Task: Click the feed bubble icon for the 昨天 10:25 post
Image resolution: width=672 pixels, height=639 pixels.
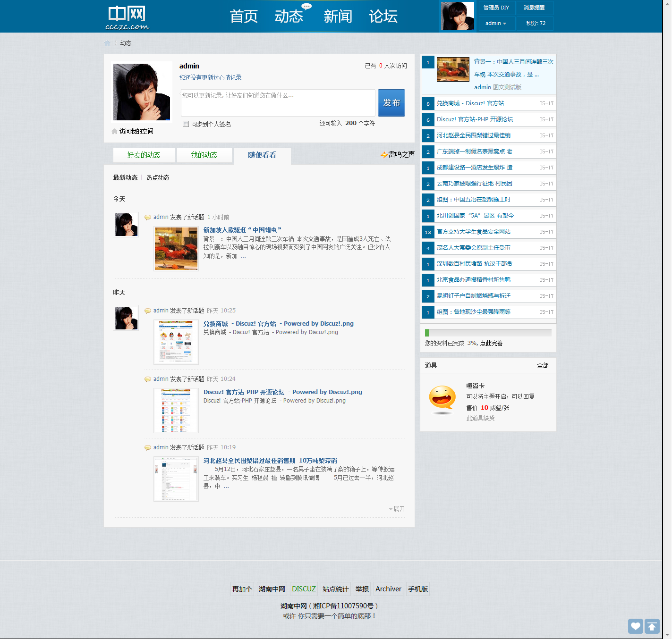Action: pyautogui.click(x=148, y=311)
